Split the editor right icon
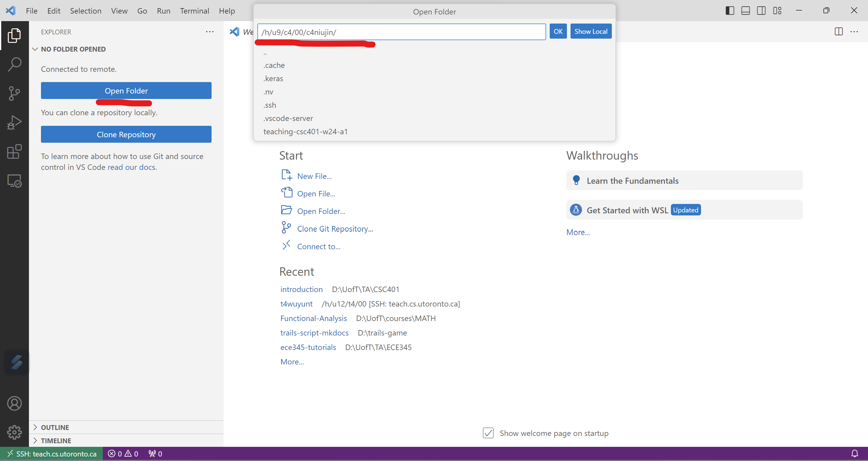This screenshot has height=461, width=868. 839,31
